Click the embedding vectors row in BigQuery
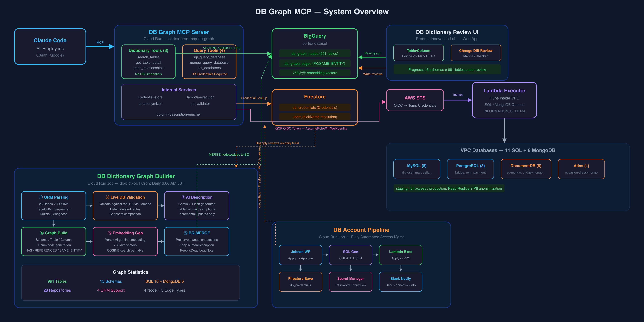The width and height of the screenshot is (644, 322). (x=314, y=73)
